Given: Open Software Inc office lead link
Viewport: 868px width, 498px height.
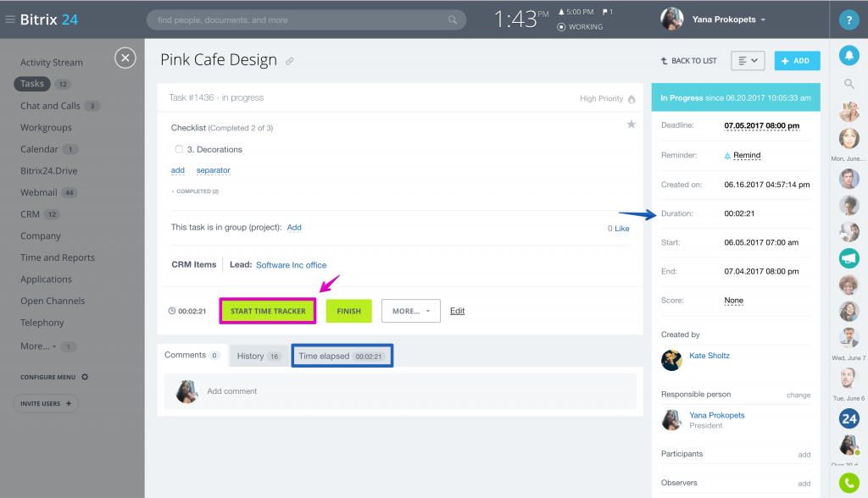Looking at the screenshot, I should 292,265.
